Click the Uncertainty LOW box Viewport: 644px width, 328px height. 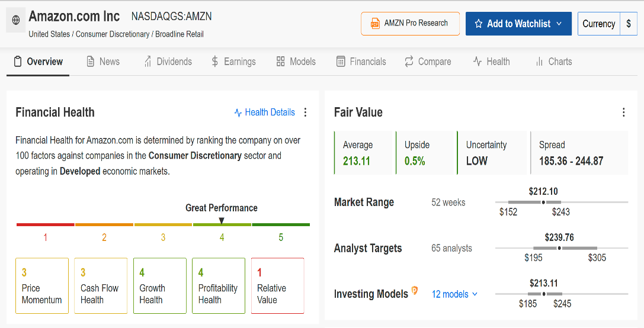pos(492,153)
